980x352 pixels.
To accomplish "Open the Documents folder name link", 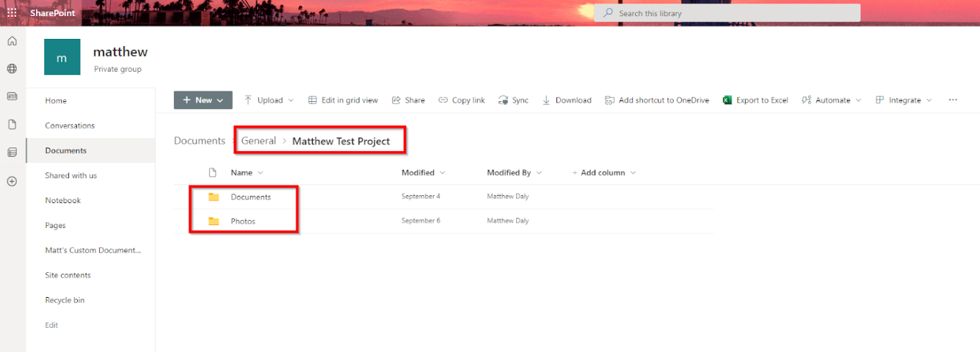I will coord(251,197).
